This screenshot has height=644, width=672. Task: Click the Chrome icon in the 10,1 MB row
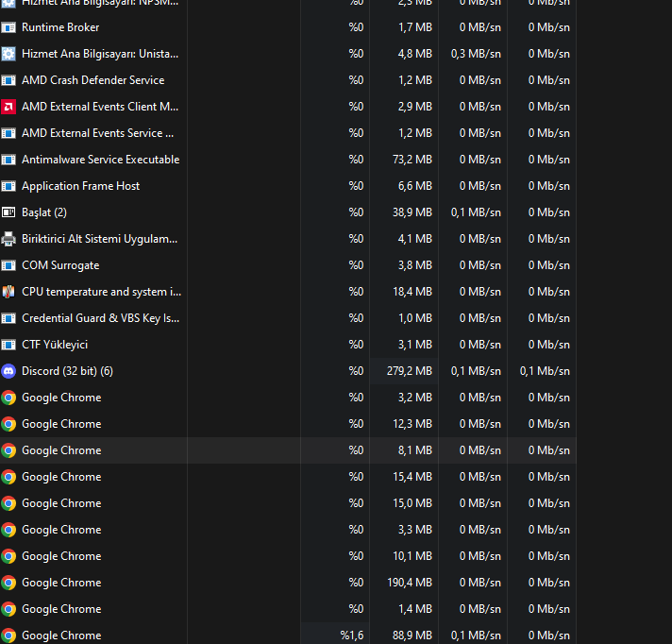click(x=8, y=556)
